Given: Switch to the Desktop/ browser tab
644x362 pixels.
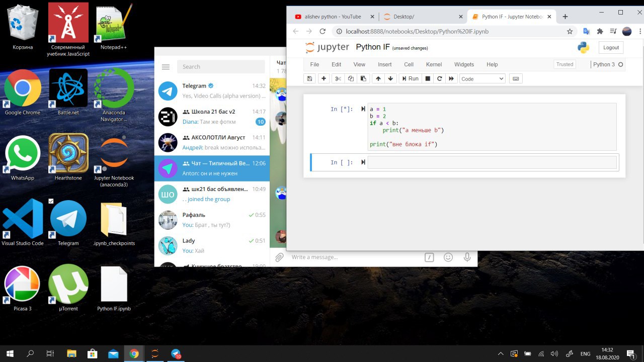Looking at the screenshot, I should coord(422,17).
